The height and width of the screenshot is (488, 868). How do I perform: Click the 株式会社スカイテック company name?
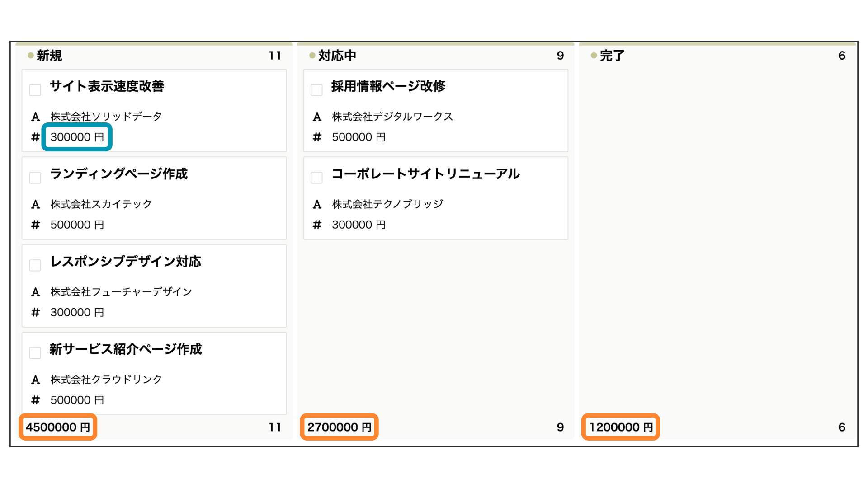[101, 204]
